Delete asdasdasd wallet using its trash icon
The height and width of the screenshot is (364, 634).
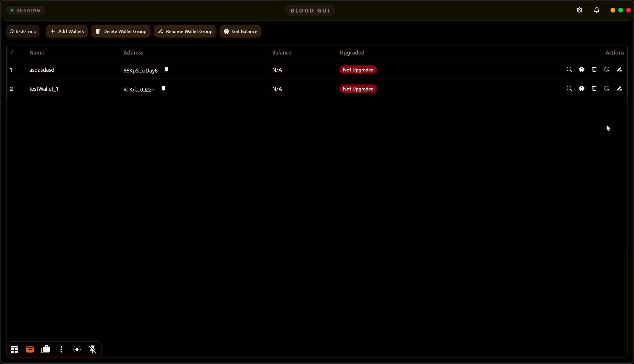594,70
